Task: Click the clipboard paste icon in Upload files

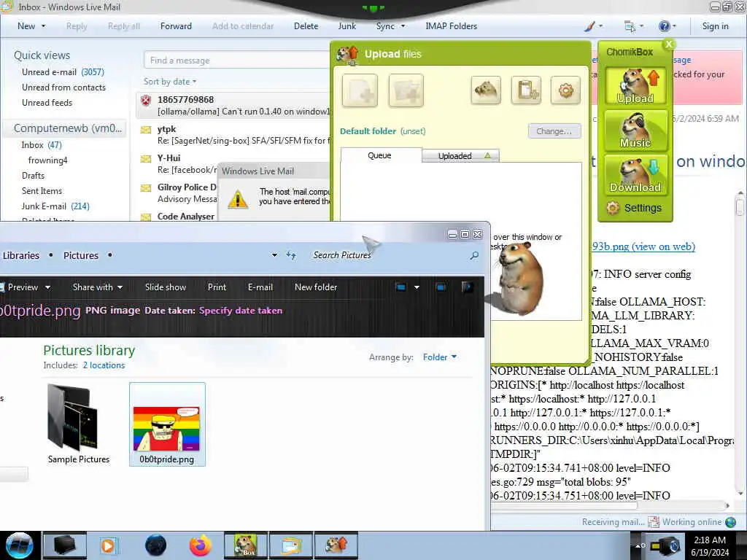Action: [526, 90]
